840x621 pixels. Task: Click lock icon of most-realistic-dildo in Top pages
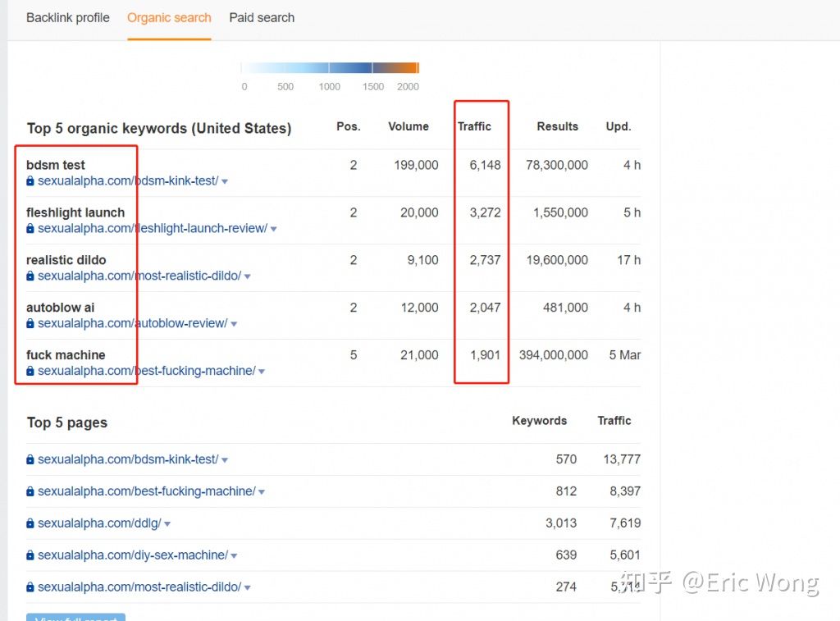pyautogui.click(x=30, y=587)
